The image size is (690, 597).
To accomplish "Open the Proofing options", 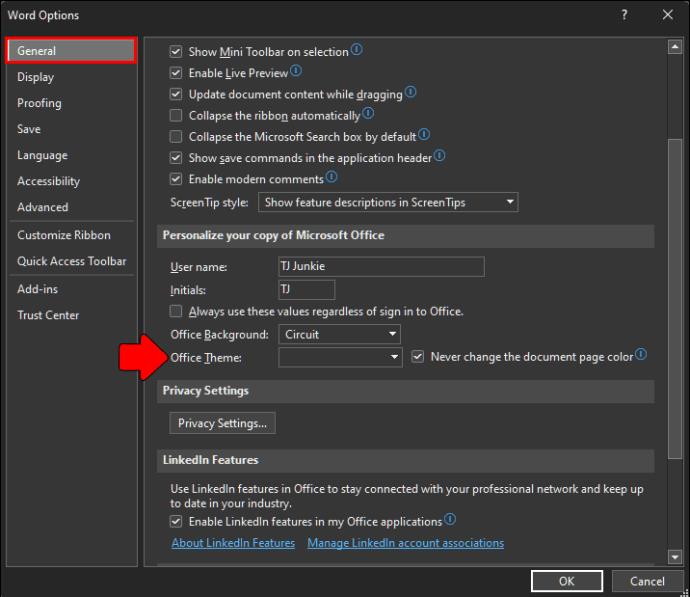I will tap(71, 103).
